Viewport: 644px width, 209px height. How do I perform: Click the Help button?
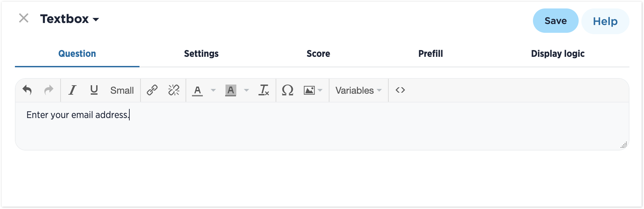click(x=605, y=21)
